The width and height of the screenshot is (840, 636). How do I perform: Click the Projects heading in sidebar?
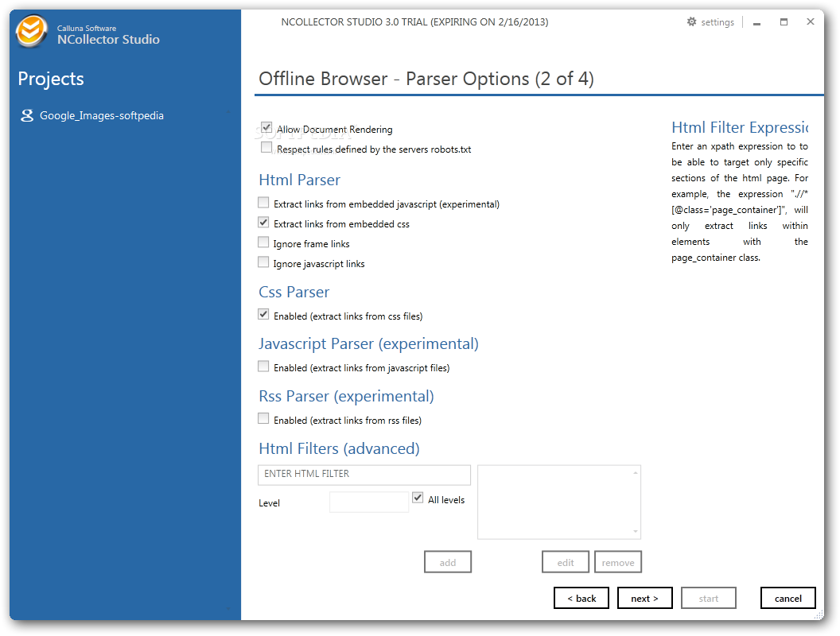click(51, 79)
